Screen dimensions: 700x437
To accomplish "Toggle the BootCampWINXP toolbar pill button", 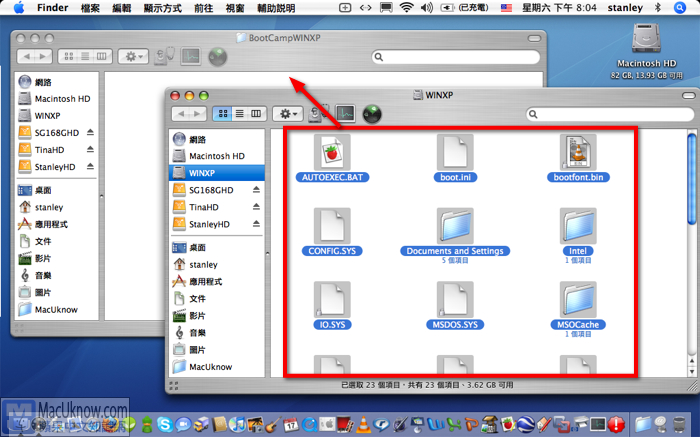I will [x=534, y=38].
